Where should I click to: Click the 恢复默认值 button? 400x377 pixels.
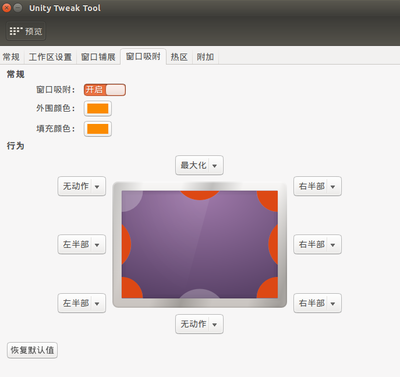point(32,350)
